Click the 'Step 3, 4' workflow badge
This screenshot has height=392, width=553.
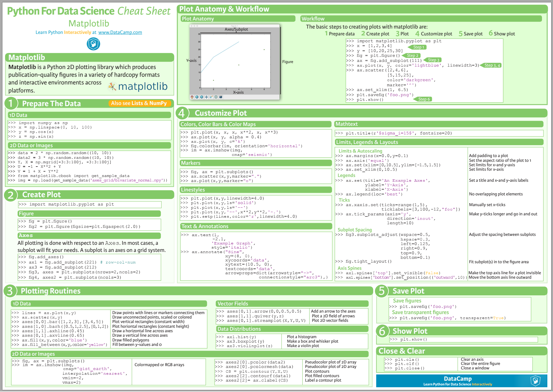490,65
